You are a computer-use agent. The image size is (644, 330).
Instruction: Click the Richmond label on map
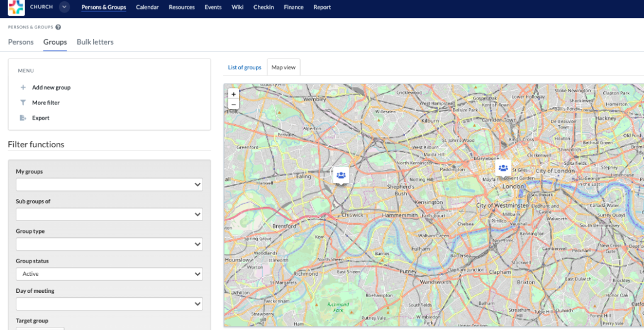pos(306,273)
